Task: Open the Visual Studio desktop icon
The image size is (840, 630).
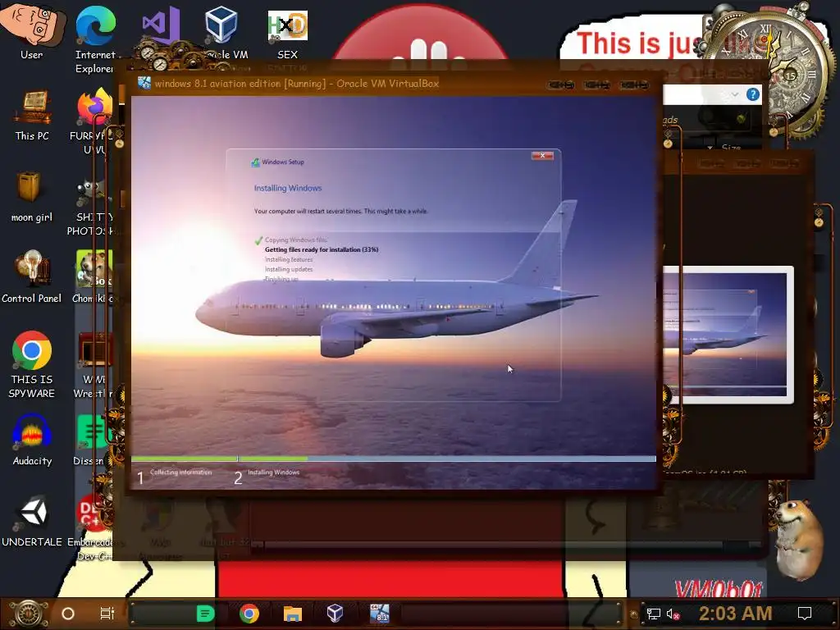Action: point(161,24)
